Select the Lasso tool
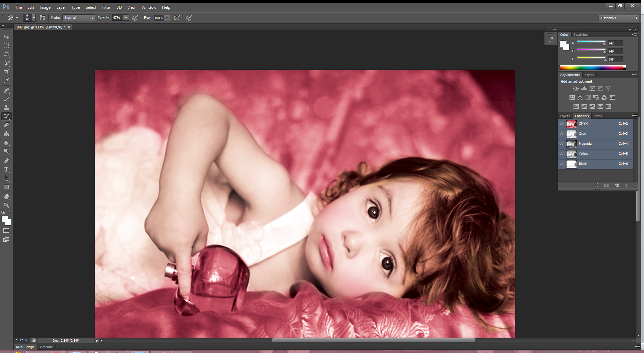The height and width of the screenshot is (353, 644). (x=6, y=54)
